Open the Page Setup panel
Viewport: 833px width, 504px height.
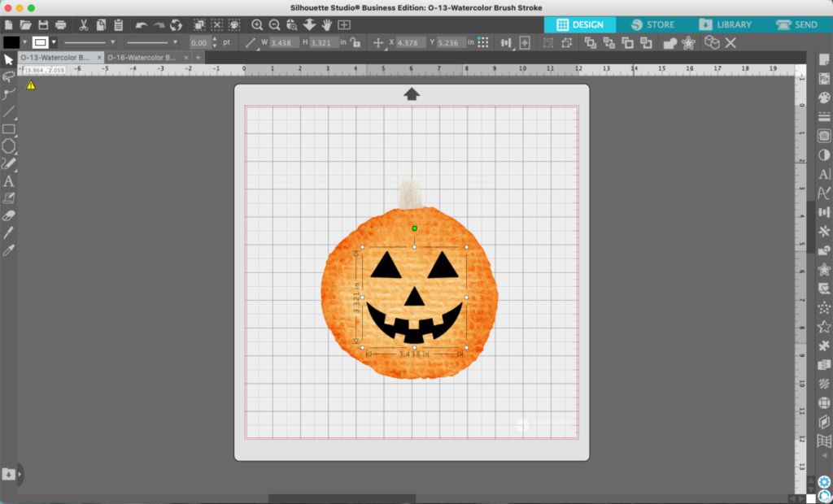tap(824, 60)
